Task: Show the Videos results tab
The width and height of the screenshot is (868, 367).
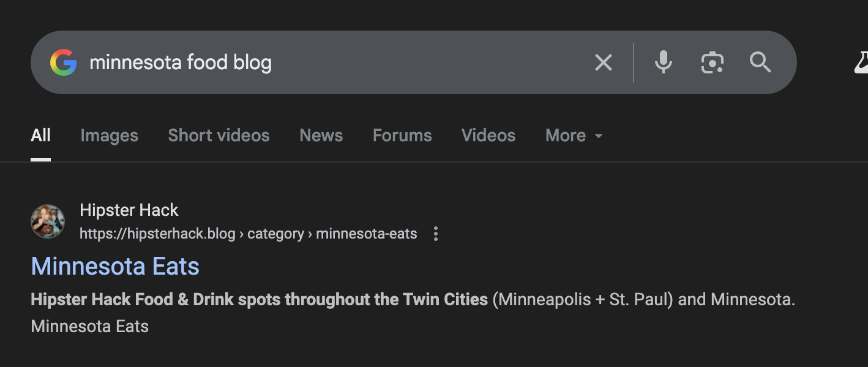Action: [488, 135]
